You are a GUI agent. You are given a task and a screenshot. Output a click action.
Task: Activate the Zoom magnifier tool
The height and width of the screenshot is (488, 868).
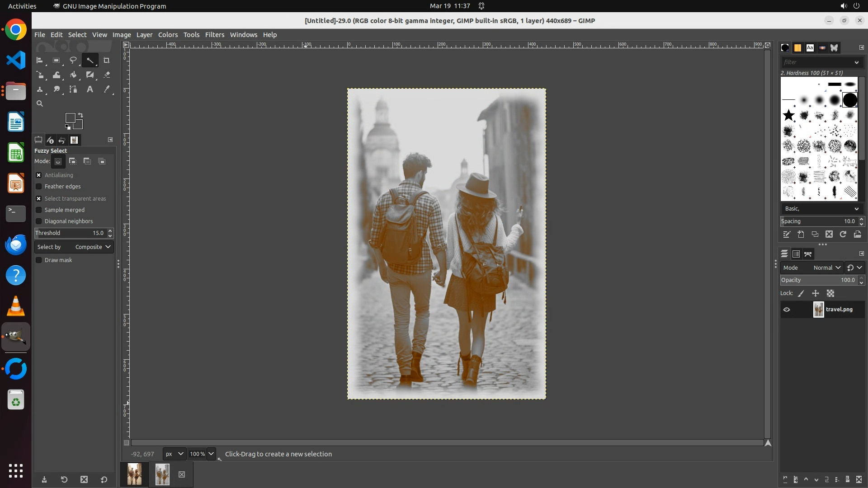[x=40, y=103]
